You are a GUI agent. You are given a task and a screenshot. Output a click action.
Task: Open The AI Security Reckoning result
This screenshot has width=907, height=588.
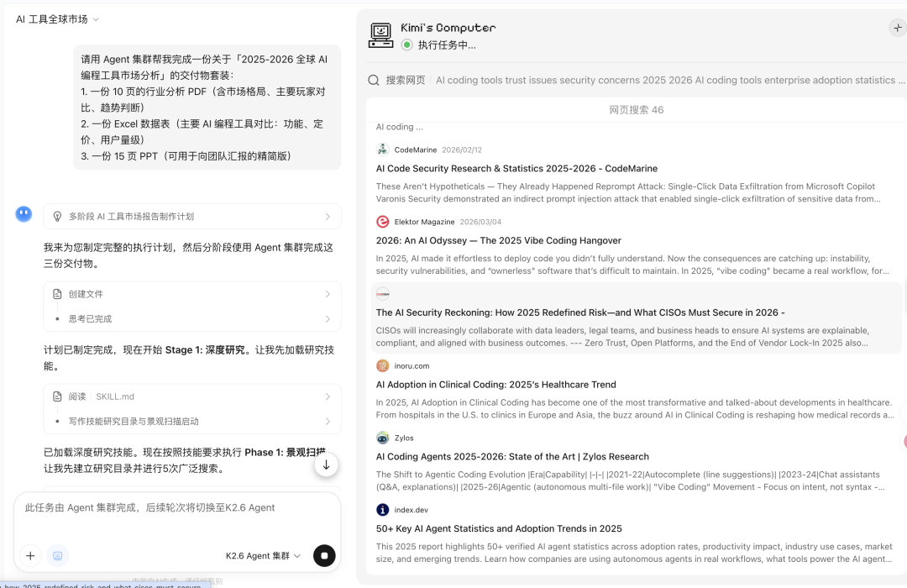pos(580,312)
